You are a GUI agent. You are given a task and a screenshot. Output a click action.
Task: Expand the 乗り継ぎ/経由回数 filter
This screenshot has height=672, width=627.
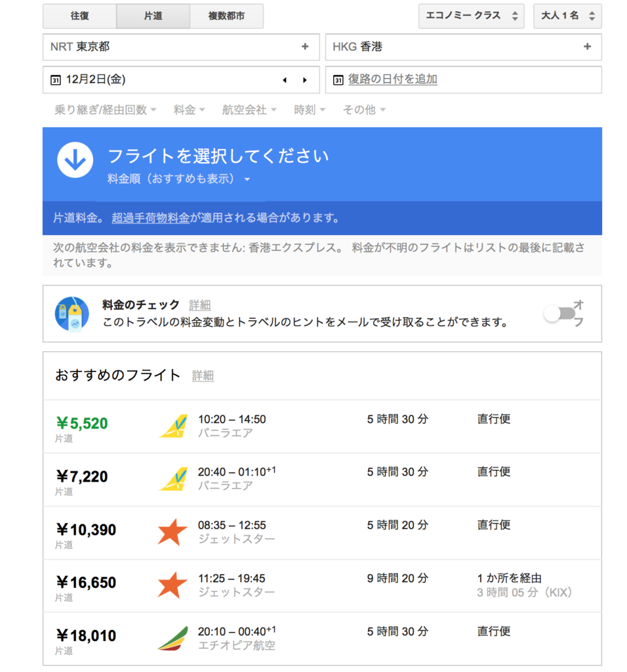click(105, 110)
